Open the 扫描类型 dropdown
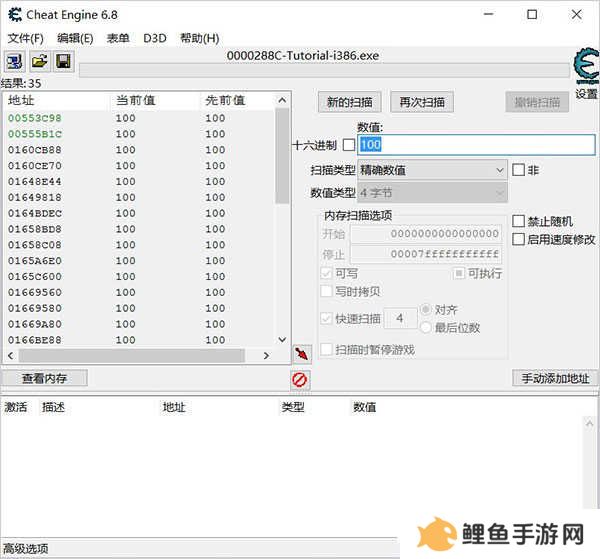The height and width of the screenshot is (559, 600). click(x=432, y=170)
